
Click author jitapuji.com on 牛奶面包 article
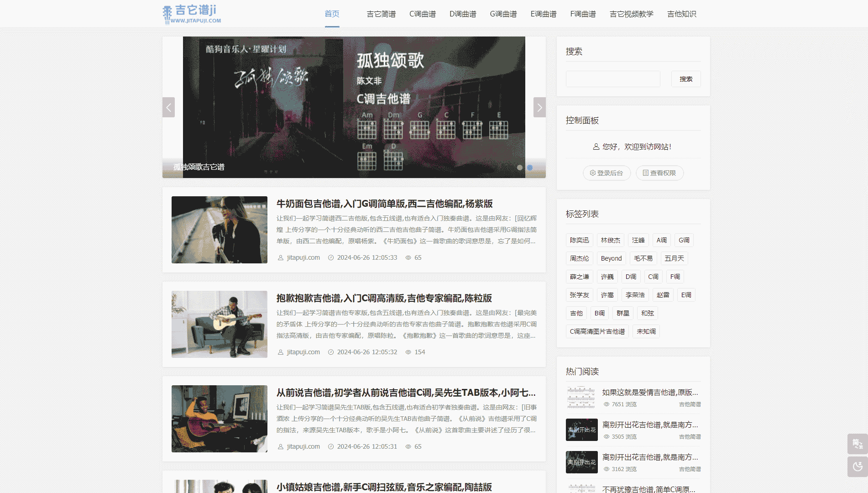[303, 257]
